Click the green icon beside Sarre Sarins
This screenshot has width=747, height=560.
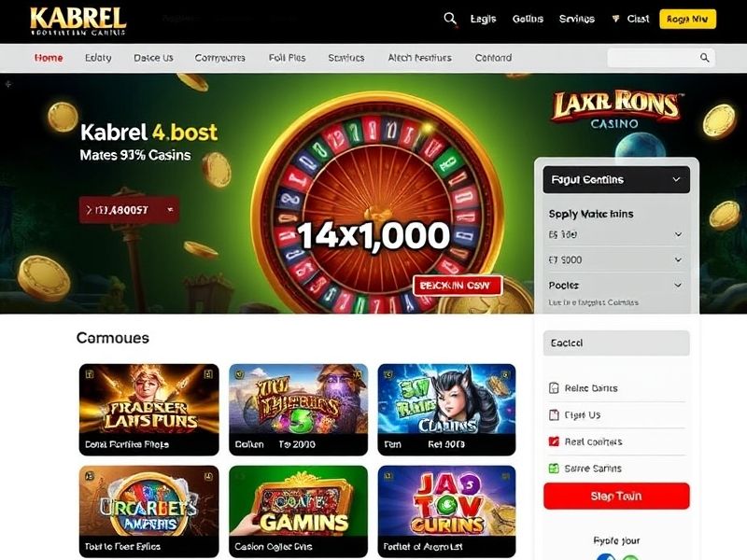point(554,469)
